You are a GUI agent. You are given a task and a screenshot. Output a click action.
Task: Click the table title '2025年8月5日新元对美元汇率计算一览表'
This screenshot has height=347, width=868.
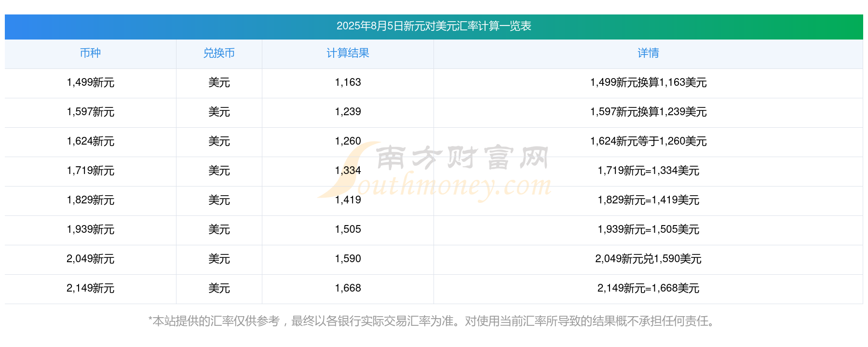434,26
